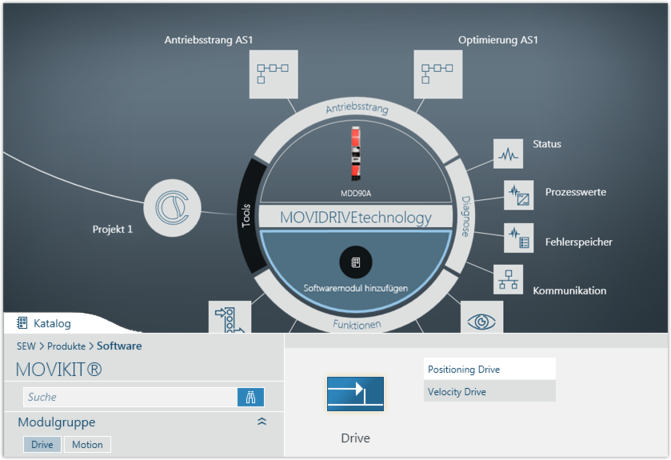
Task: Open the Kommunikation network icon
Action: coord(508,280)
